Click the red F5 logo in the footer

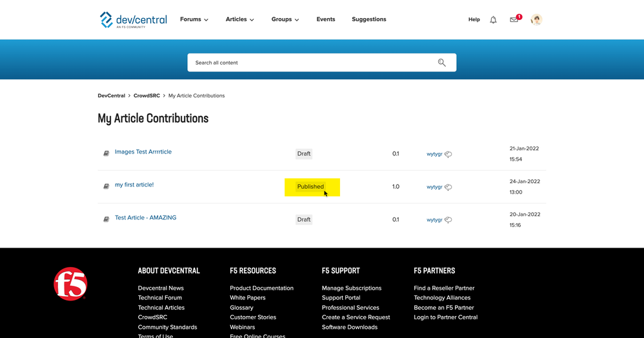70,284
